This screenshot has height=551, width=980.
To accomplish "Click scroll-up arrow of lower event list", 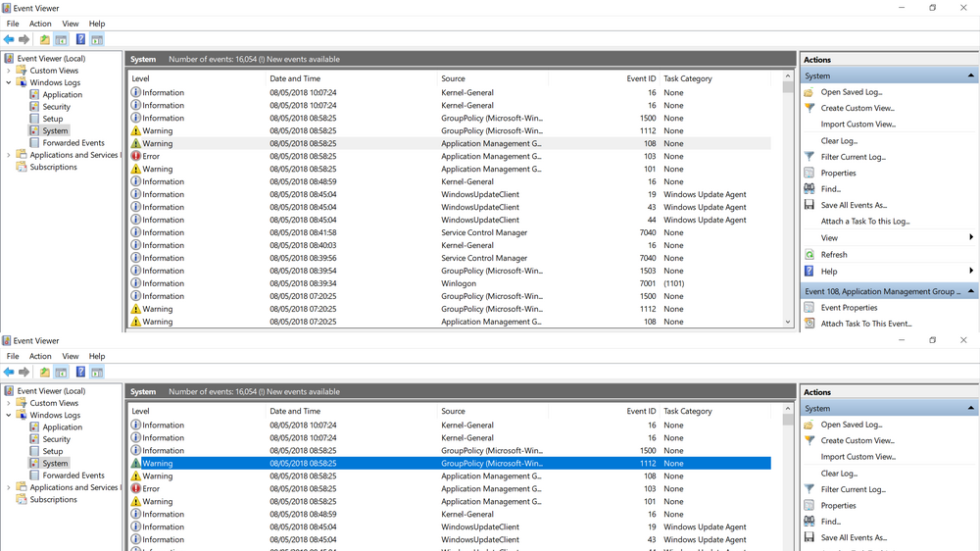I will point(788,409).
